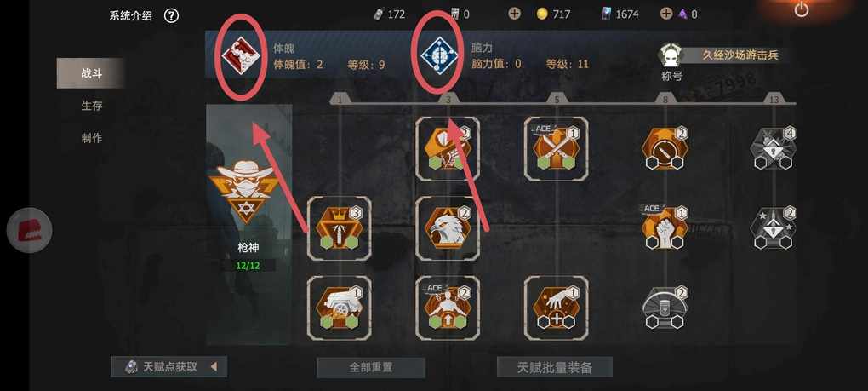Open the blue 脑力 brainpower icon

pyautogui.click(x=439, y=55)
